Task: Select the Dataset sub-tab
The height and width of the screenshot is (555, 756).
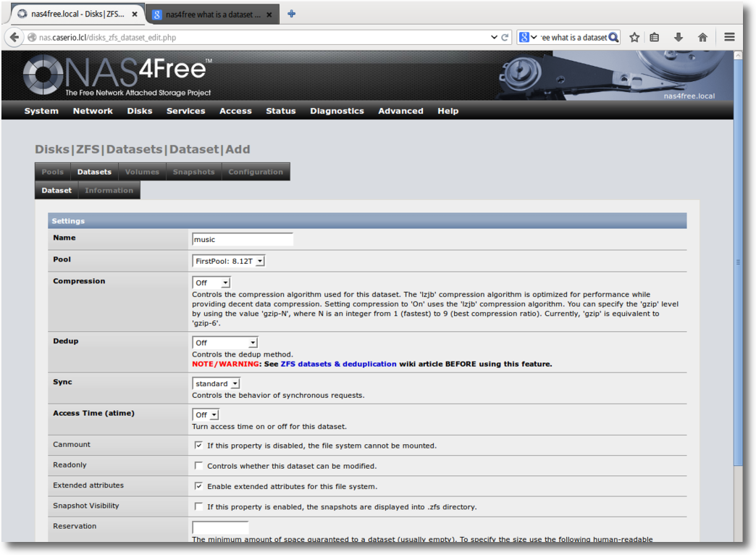Action: point(56,190)
